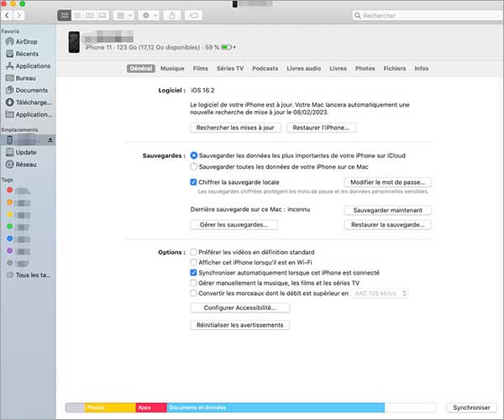The width and height of the screenshot is (504, 420).
Task: Click Documents et données storage bar segment
Action: (x=276, y=407)
